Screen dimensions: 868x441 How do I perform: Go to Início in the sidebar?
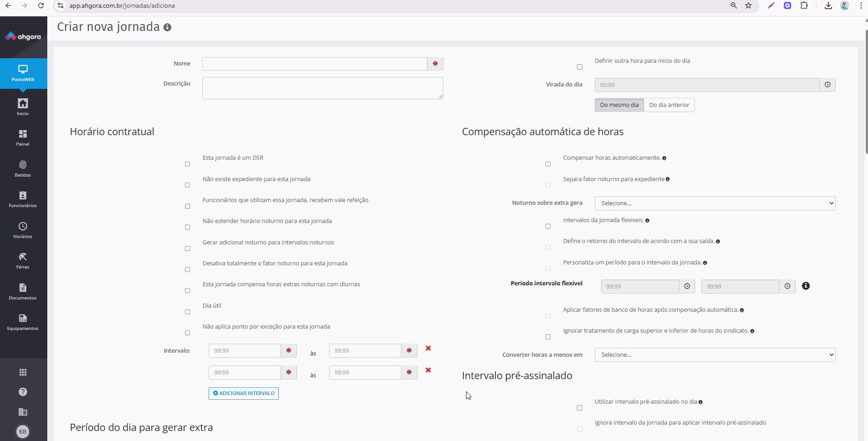coord(23,107)
